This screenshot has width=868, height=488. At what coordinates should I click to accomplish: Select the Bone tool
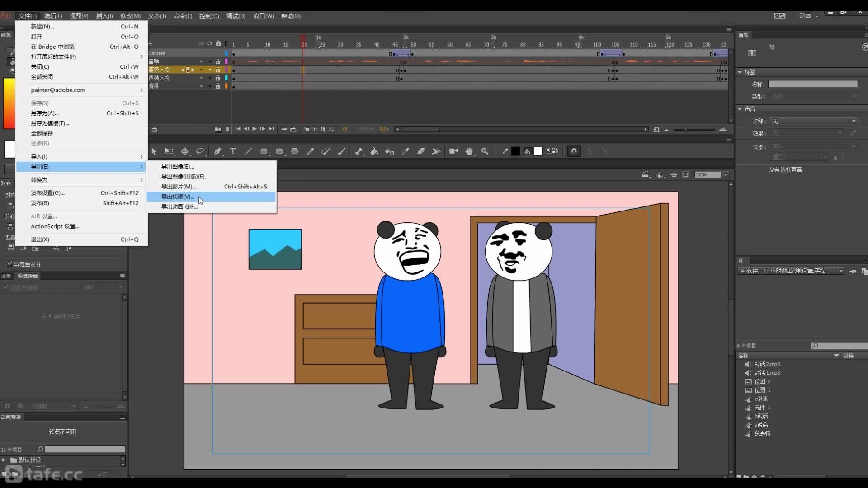[359, 151]
